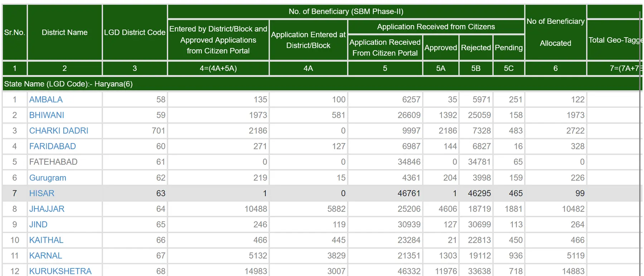Click the Application Received from Citizens header
Screen dimensions: 644x276
pyautogui.click(x=436, y=27)
